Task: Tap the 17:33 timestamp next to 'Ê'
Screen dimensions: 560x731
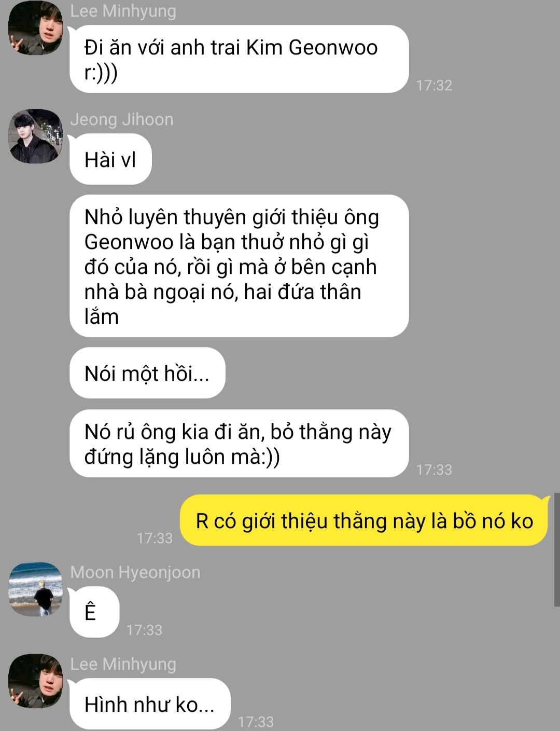Action: pyautogui.click(x=144, y=630)
